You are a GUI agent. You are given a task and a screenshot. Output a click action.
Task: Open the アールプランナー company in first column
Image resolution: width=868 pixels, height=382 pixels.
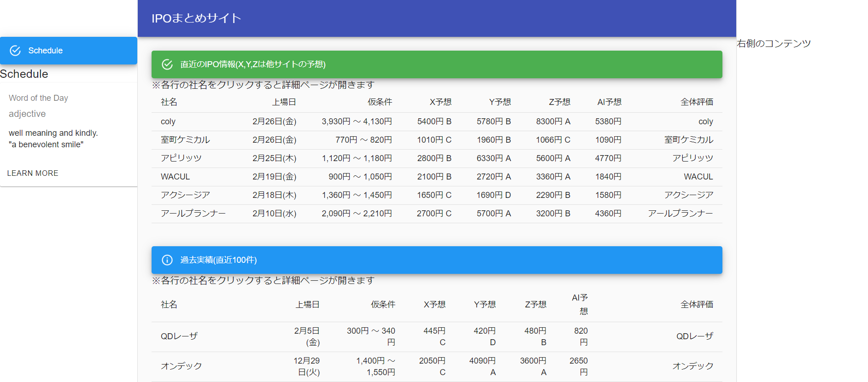193,214
